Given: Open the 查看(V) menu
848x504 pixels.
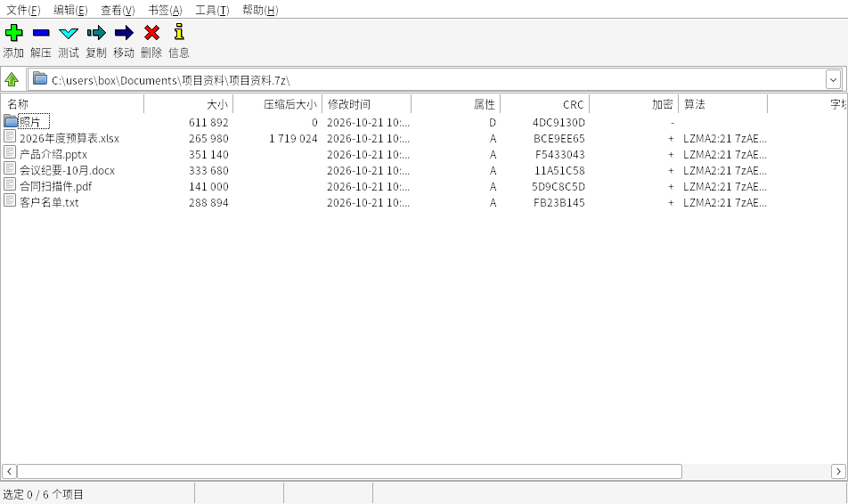Looking at the screenshot, I should pos(118,11).
